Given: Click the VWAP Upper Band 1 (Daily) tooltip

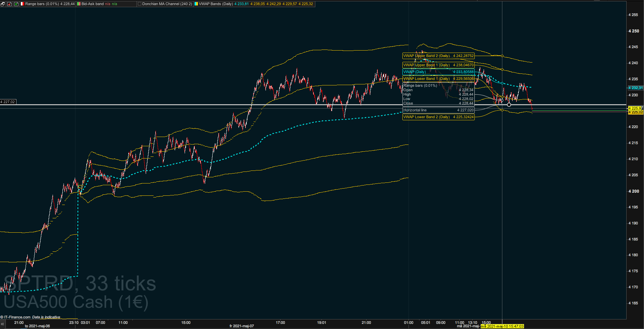Looking at the screenshot, I should pyautogui.click(x=439, y=65).
